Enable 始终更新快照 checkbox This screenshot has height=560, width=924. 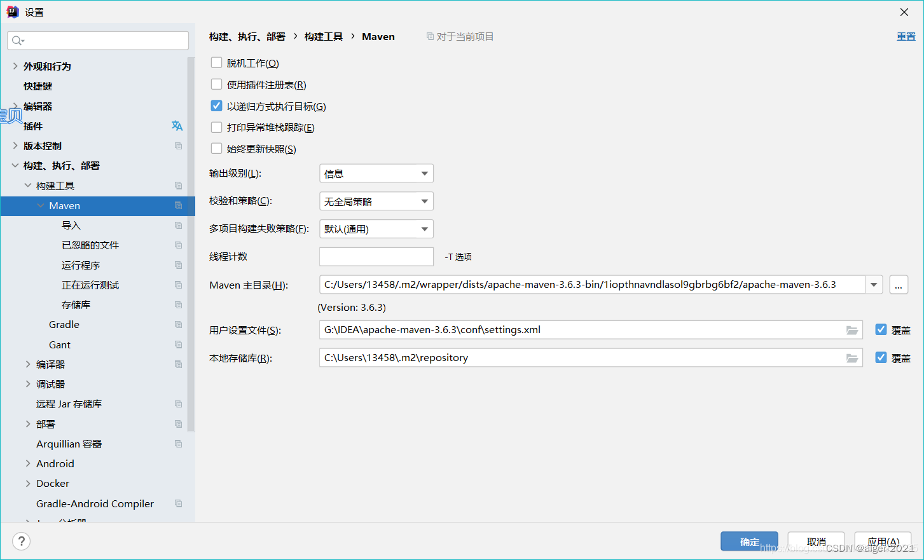[x=216, y=148]
